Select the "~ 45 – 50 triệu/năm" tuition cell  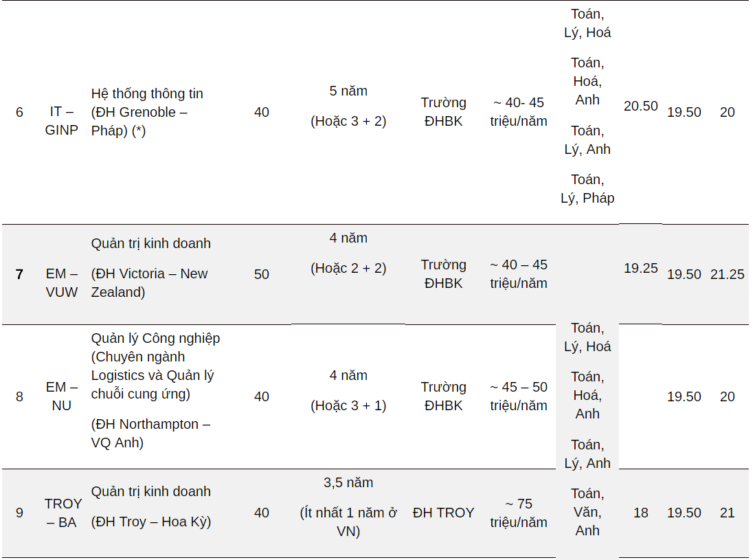tap(519, 396)
